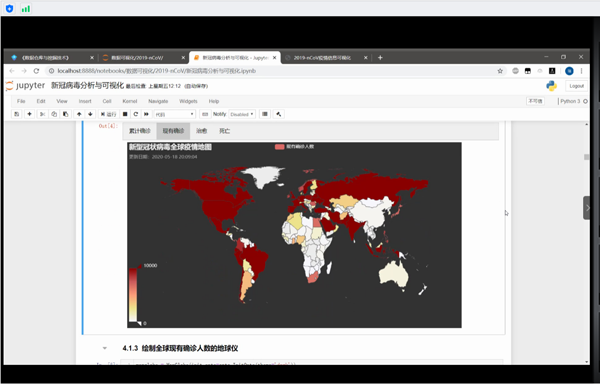Image resolution: width=600 pixels, height=384 pixels.
Task: Open the View menu
Action: [x=62, y=101]
